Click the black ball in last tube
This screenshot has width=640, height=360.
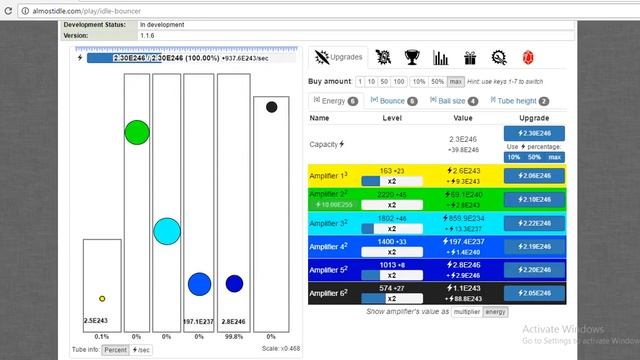(x=271, y=107)
